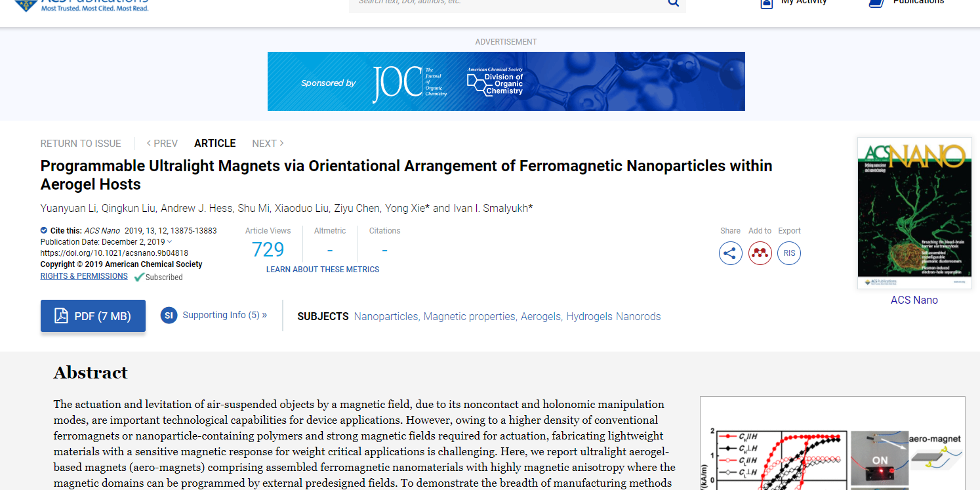The image size is (980, 490).
Task: Download the PDF (7 MB)
Action: 93,316
